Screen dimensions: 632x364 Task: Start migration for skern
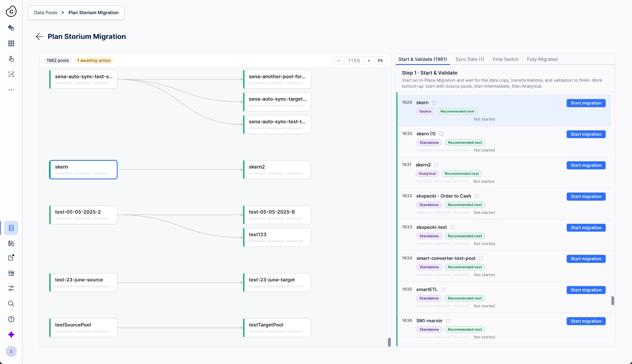coord(586,103)
